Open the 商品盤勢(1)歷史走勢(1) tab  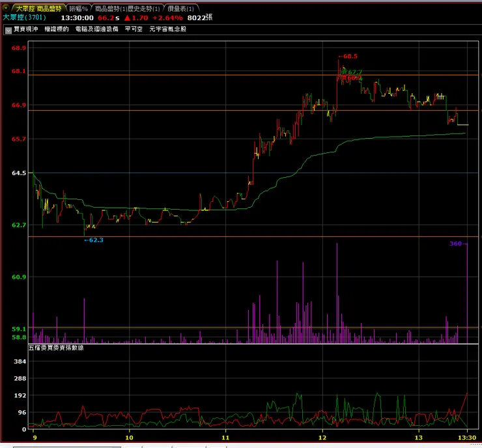pos(127,8)
